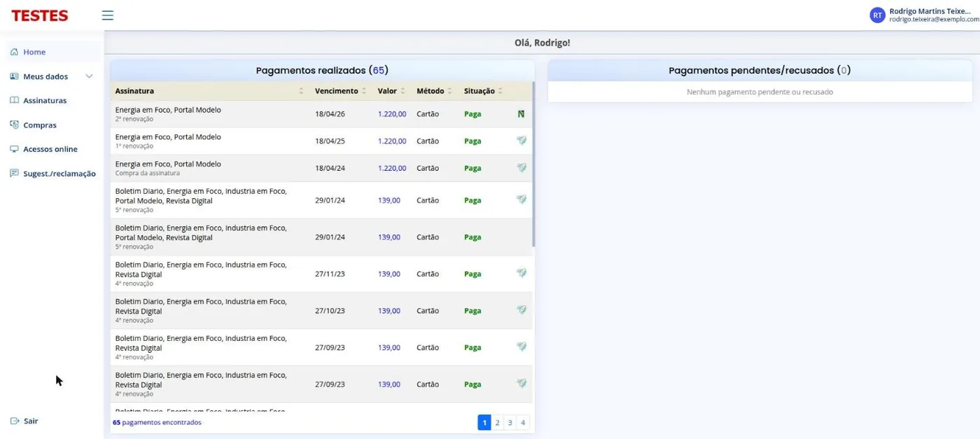This screenshot has width=980, height=439.
Task: Click the sort arrows beside Assinatura header
Action: pyautogui.click(x=301, y=91)
